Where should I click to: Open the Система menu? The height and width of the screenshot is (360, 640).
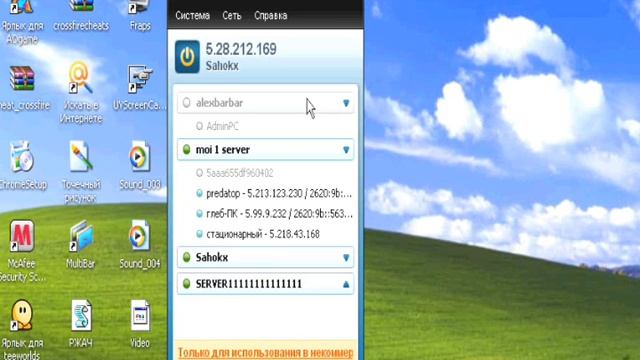[193, 16]
